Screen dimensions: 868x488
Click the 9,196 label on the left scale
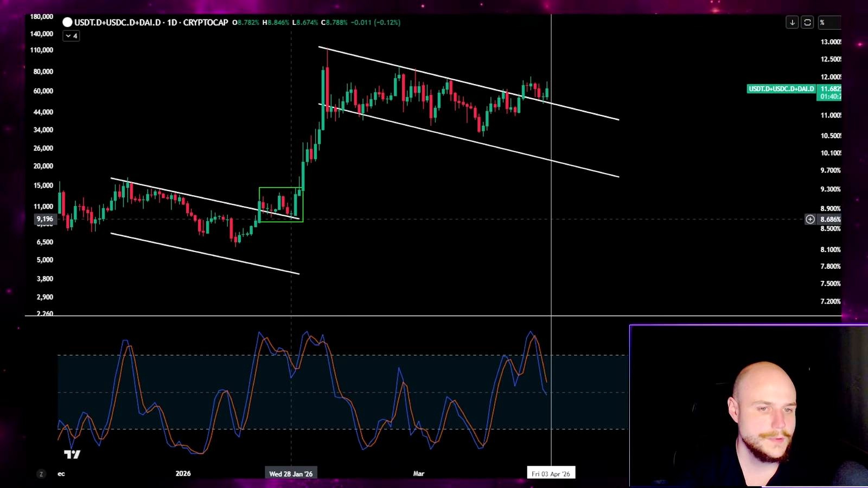click(44, 219)
